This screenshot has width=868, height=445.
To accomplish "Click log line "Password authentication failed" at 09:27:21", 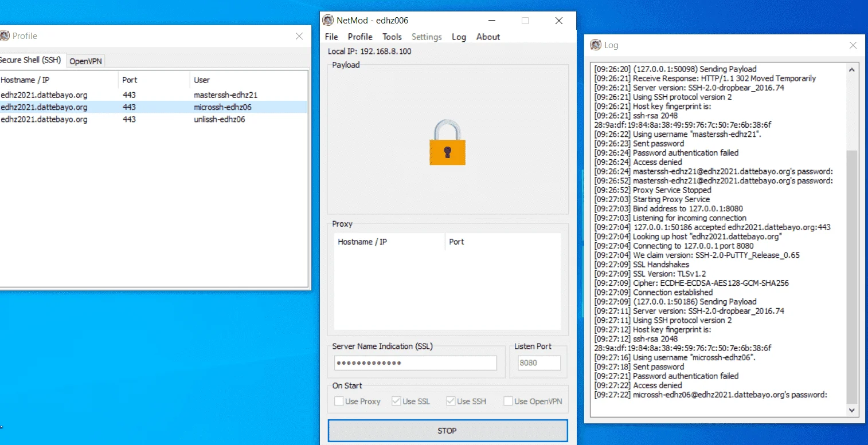I will tap(666, 376).
